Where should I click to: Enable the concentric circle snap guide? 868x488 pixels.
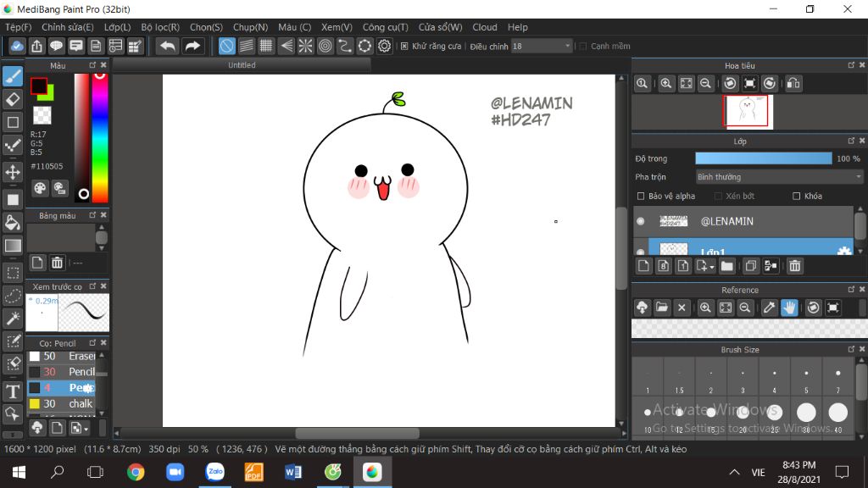pos(325,46)
